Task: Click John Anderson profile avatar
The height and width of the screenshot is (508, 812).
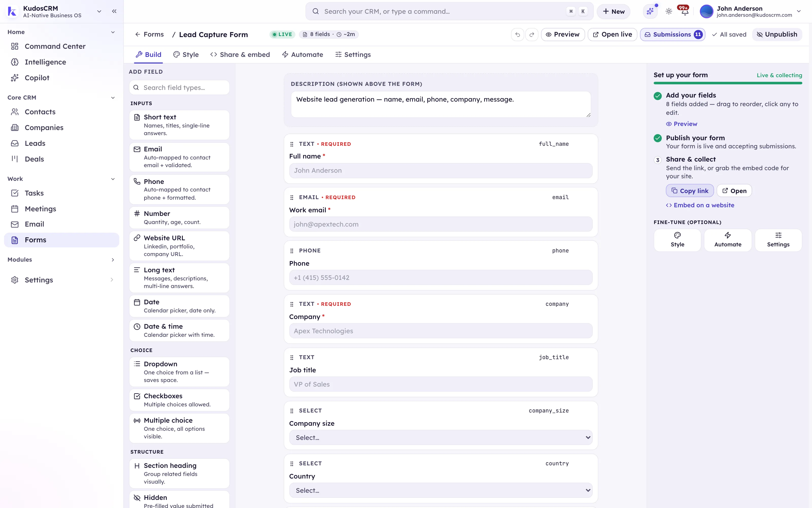Action: 706,11
